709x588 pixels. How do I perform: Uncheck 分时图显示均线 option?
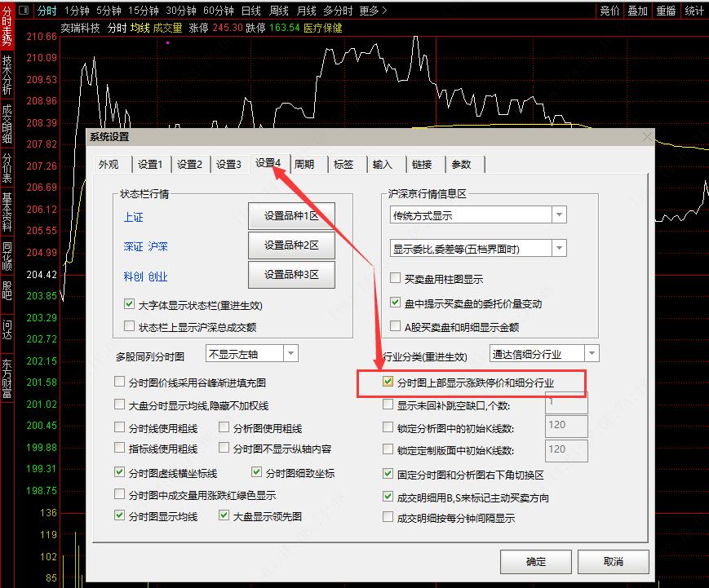pos(119,515)
